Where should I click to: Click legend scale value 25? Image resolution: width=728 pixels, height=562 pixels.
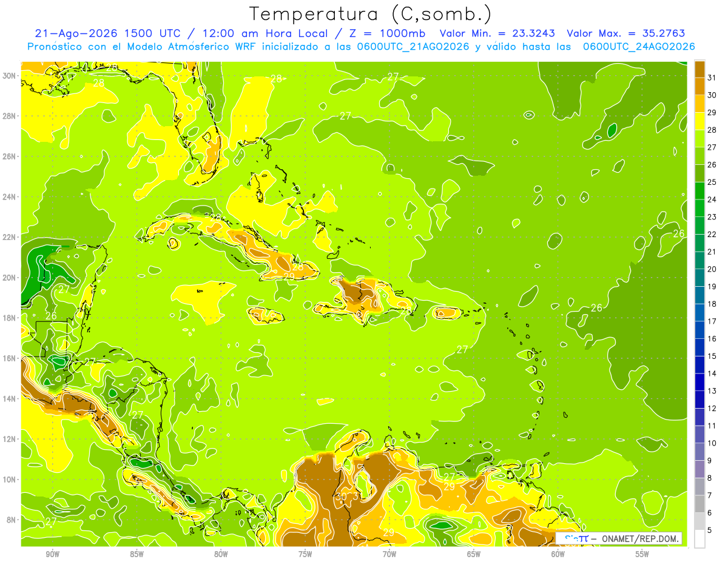click(712, 182)
